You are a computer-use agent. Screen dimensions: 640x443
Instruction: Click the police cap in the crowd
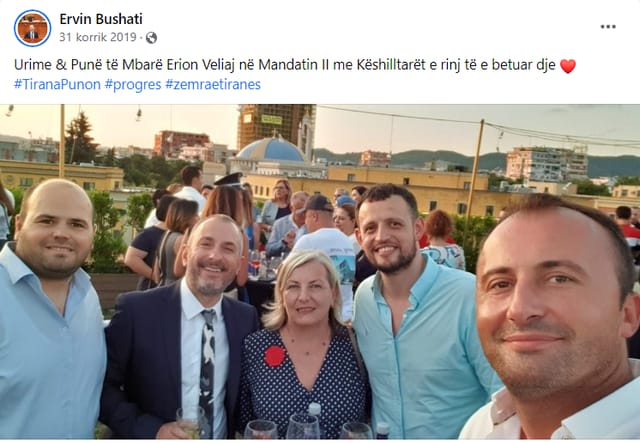pyautogui.click(x=229, y=180)
